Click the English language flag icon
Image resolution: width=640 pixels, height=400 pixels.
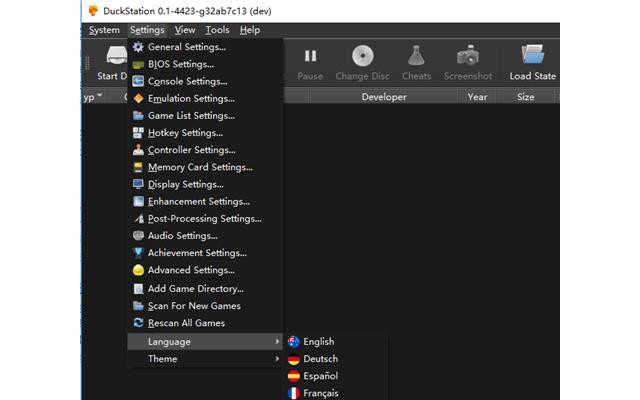point(293,342)
